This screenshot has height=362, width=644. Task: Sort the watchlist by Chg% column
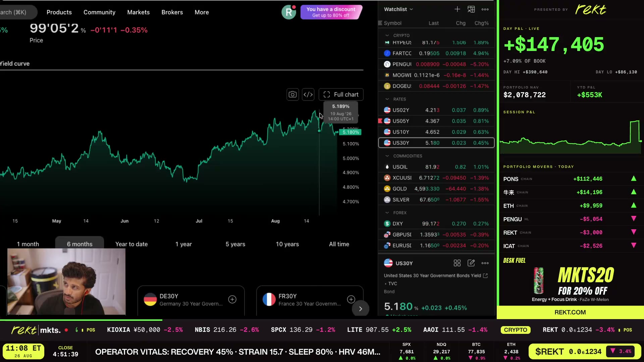(x=481, y=23)
